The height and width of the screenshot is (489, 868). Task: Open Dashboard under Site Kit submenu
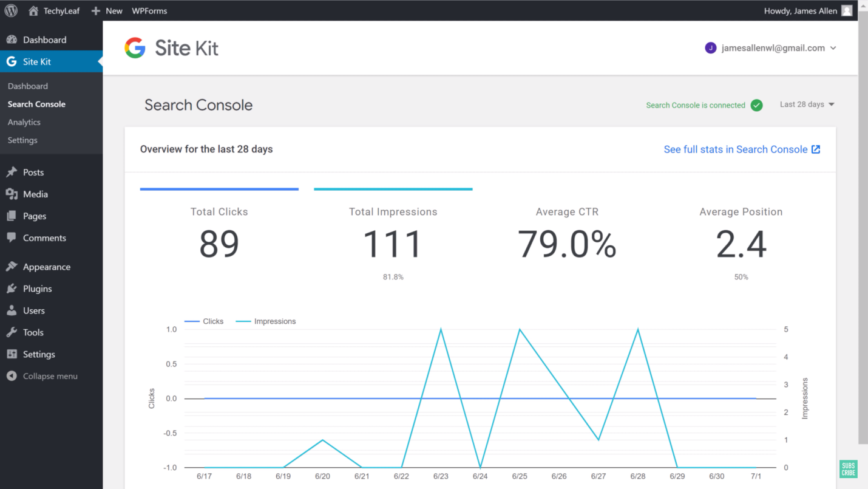pos(28,86)
